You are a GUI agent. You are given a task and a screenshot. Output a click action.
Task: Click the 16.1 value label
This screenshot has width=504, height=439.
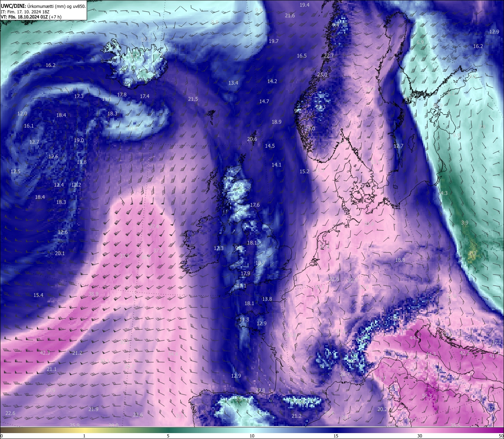click(29, 126)
